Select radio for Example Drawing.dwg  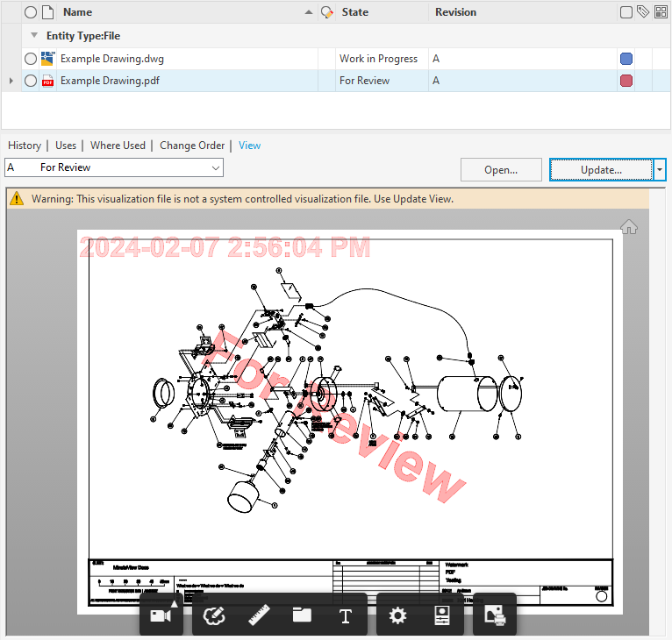pyautogui.click(x=31, y=59)
